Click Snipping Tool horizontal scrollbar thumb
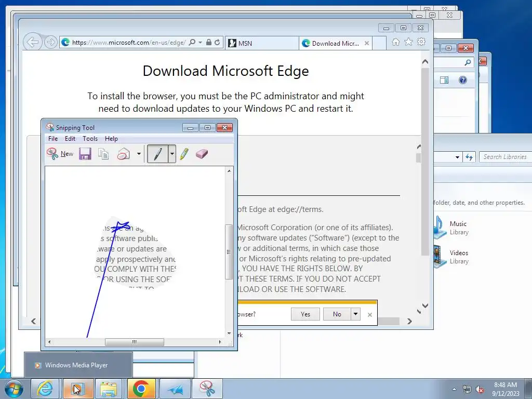This screenshot has height=399, width=532. [135, 342]
